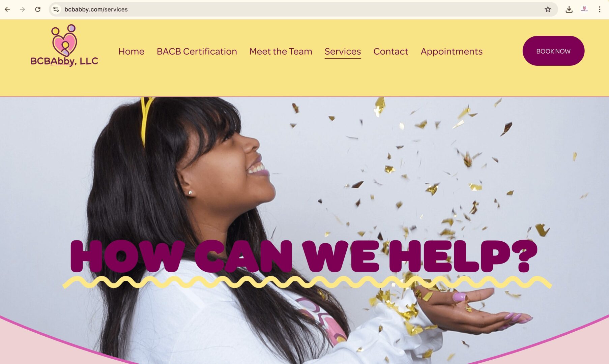Image resolution: width=609 pixels, height=364 pixels.
Task: Go to the Appointments page
Action: 452,52
